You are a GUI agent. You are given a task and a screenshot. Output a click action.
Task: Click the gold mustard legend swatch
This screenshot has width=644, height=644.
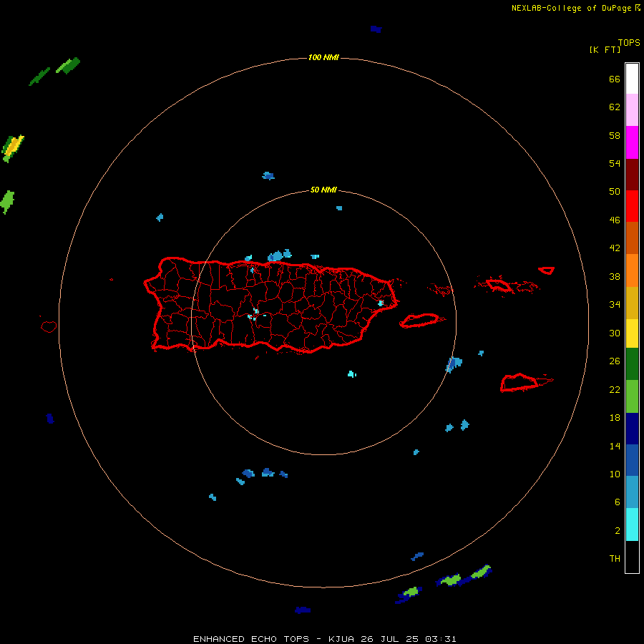point(632,303)
